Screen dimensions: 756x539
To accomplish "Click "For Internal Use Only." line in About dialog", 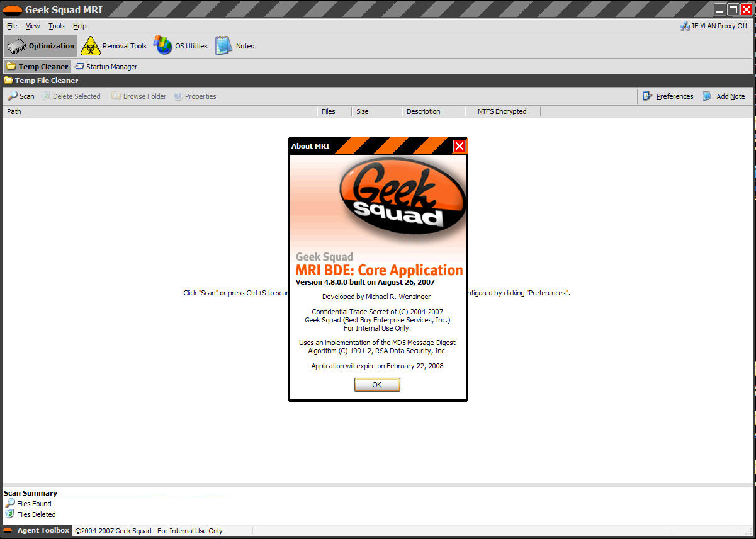I will (x=377, y=328).
